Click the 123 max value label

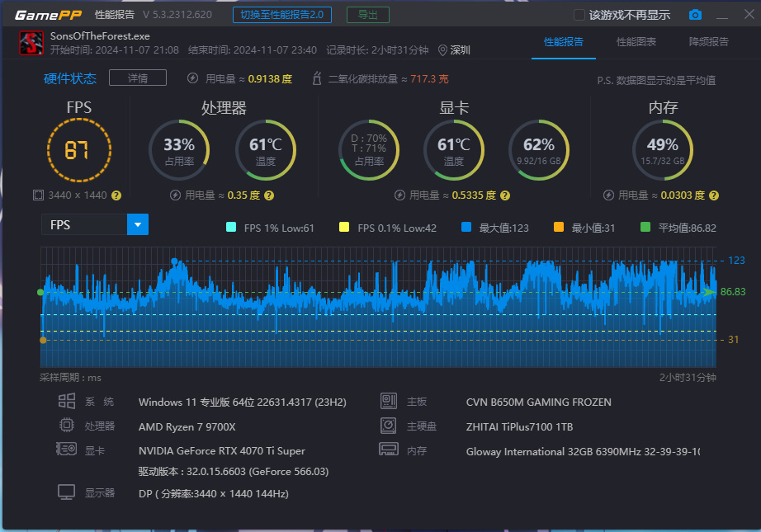point(736,261)
